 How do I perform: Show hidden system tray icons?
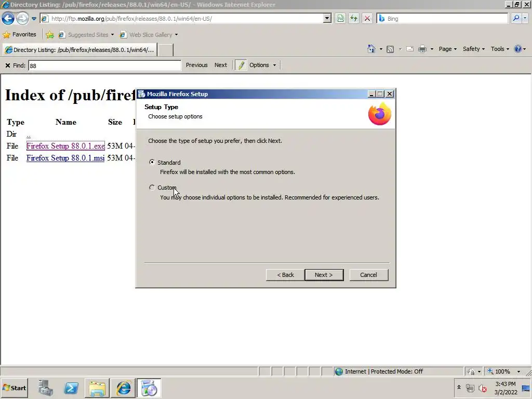[459, 388]
